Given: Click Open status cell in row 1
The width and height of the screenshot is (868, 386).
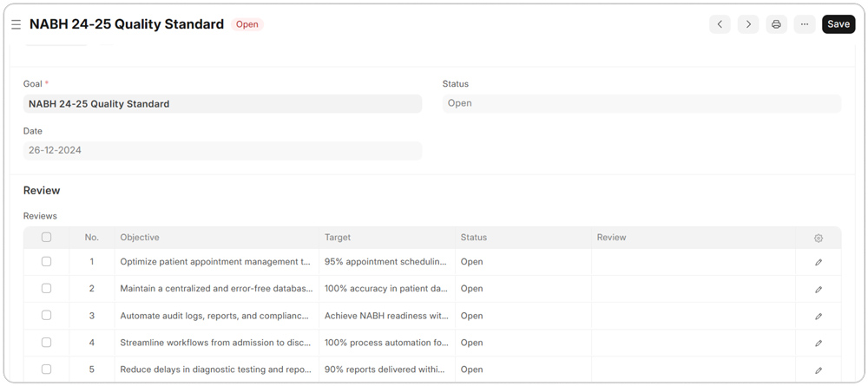Looking at the screenshot, I should click(x=523, y=262).
